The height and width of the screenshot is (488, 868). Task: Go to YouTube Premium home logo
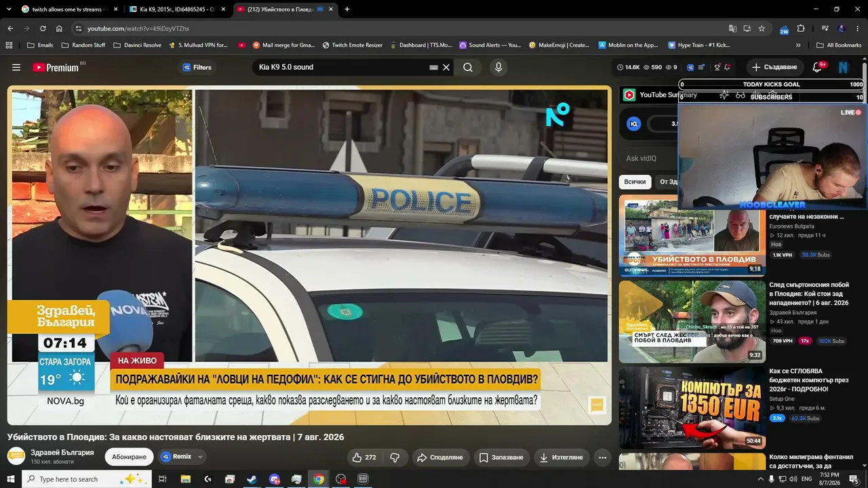[x=56, y=67]
